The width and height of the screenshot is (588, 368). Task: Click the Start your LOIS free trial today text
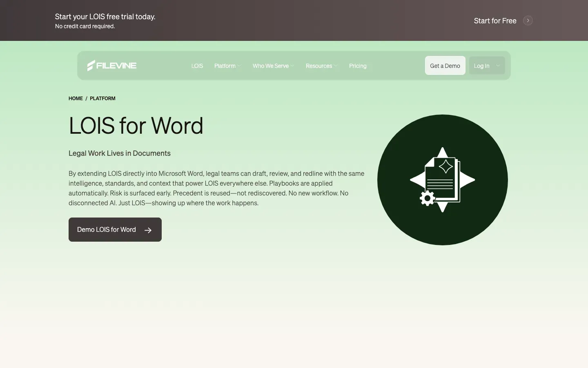click(105, 16)
